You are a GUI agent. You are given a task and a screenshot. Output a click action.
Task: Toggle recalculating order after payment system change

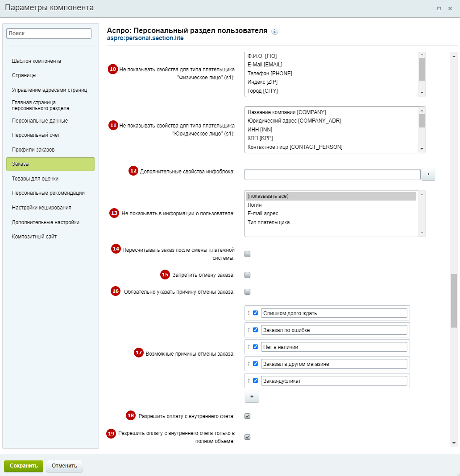[x=247, y=254]
